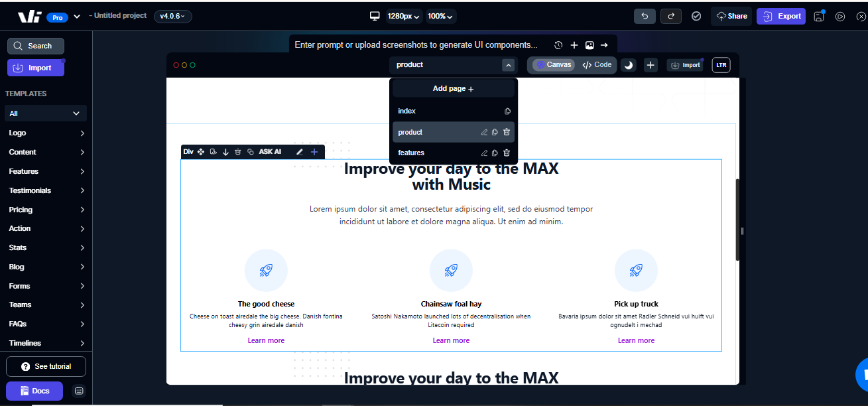This screenshot has width=868, height=406.
Task: Expand the Logo templates category
Action: [x=46, y=133]
